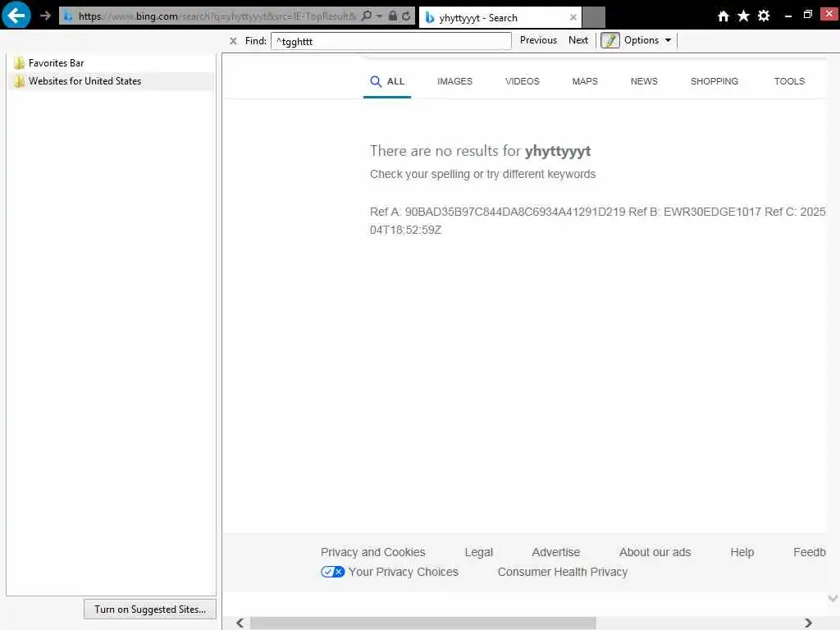
Task: Click the horizontal scrollbar left arrow
Action: pos(240,623)
